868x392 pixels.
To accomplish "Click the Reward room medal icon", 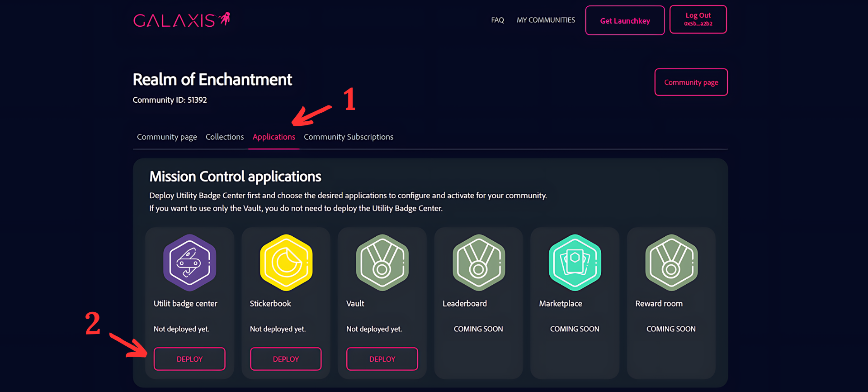I will 671,263.
